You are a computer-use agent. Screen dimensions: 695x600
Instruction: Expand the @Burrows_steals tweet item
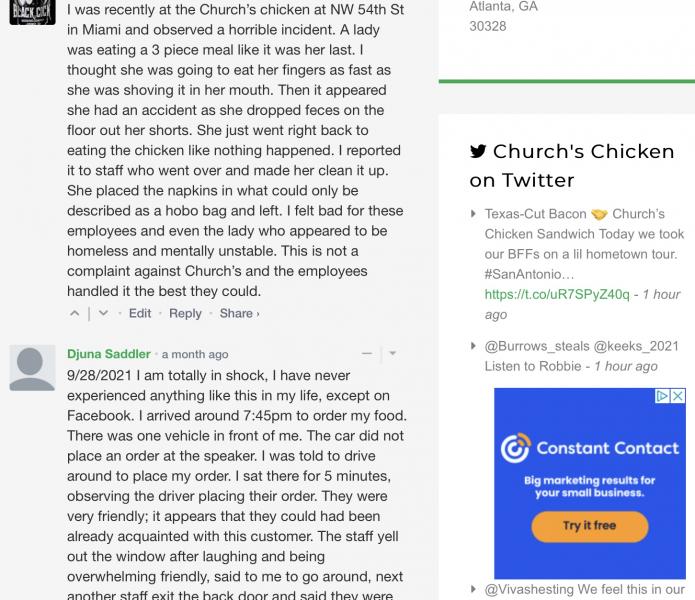[474, 346]
